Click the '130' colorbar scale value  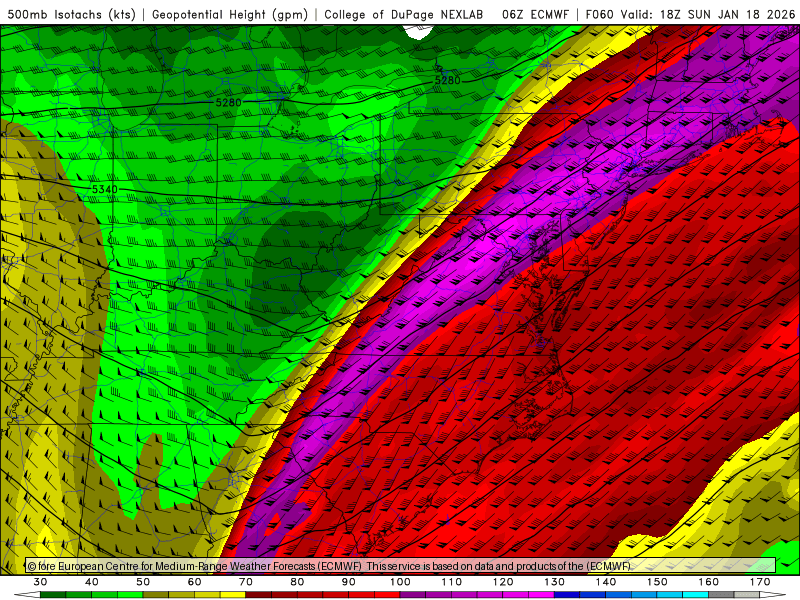[x=554, y=582]
